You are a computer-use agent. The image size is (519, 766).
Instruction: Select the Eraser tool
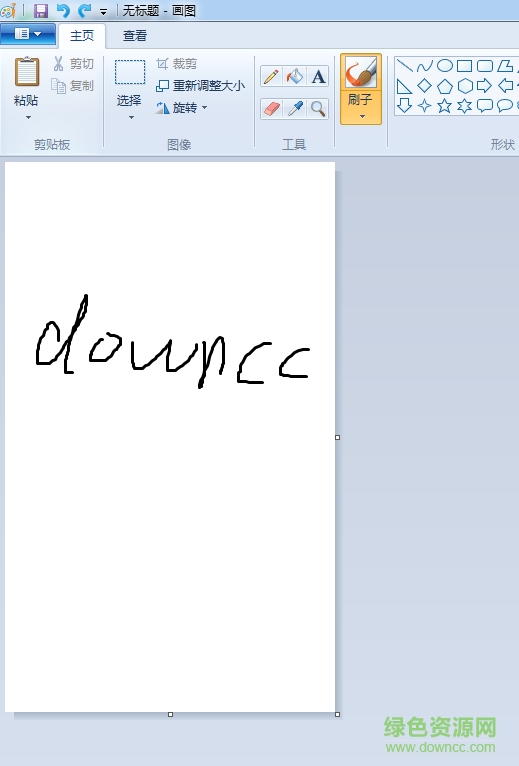271,108
